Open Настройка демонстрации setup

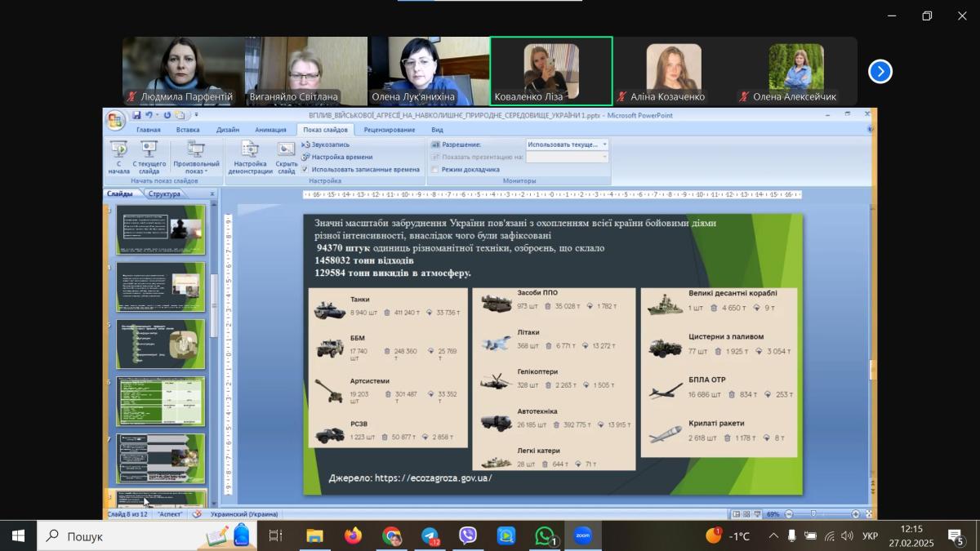pos(250,157)
